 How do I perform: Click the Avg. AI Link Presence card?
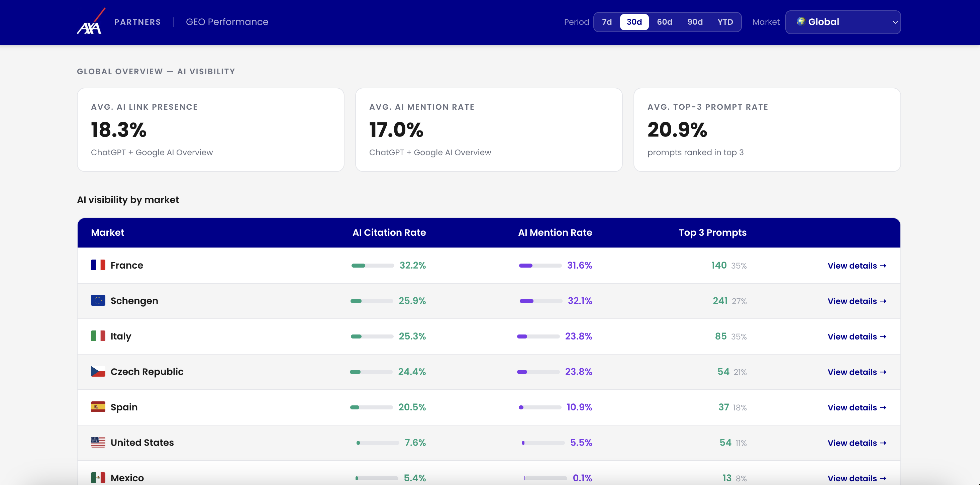point(211,130)
